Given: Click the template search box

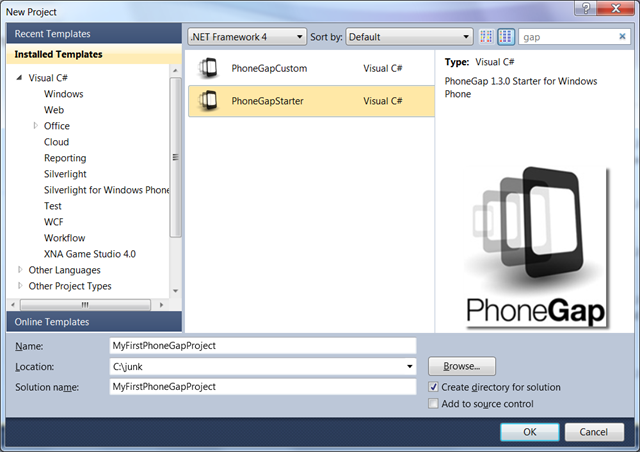Looking at the screenshot, I should point(569,37).
